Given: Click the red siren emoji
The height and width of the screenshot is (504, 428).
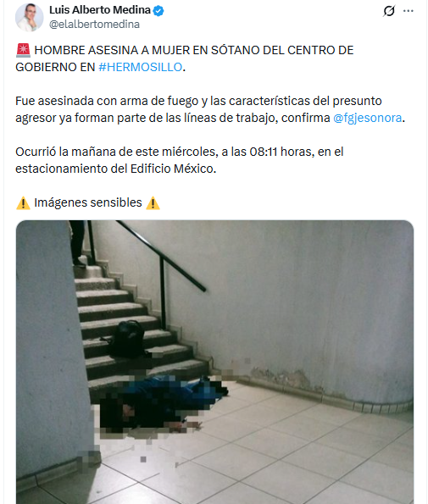Looking at the screenshot, I should 23,50.
